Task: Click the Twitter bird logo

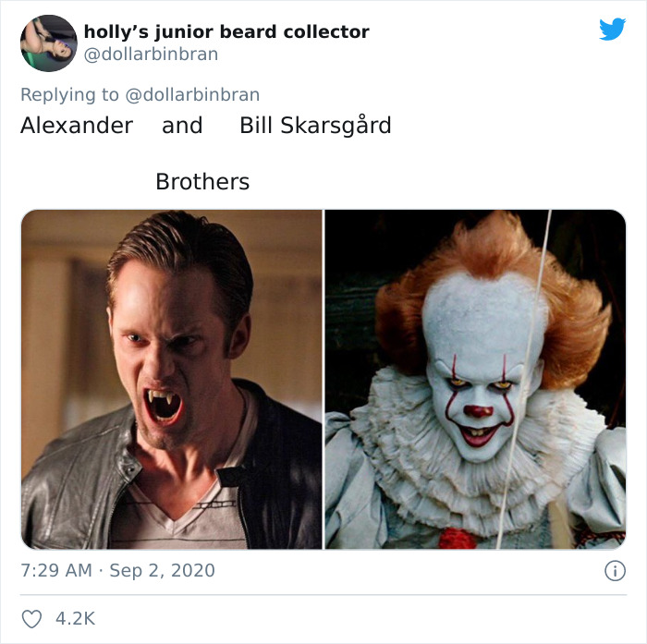Action: 612,29
